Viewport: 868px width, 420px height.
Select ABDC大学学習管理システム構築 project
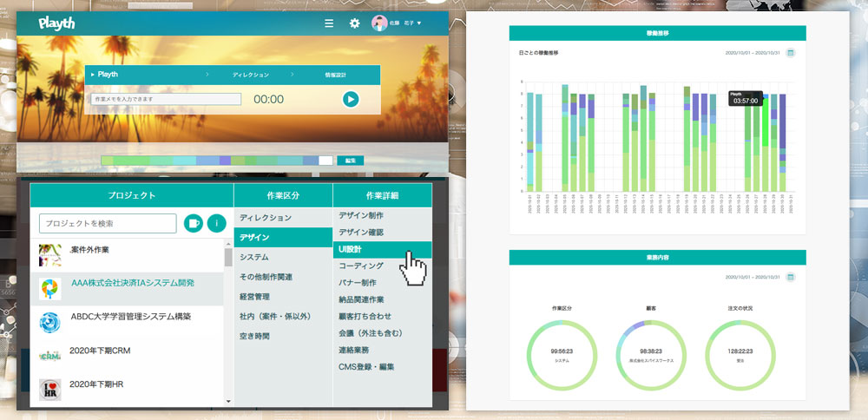tap(128, 322)
